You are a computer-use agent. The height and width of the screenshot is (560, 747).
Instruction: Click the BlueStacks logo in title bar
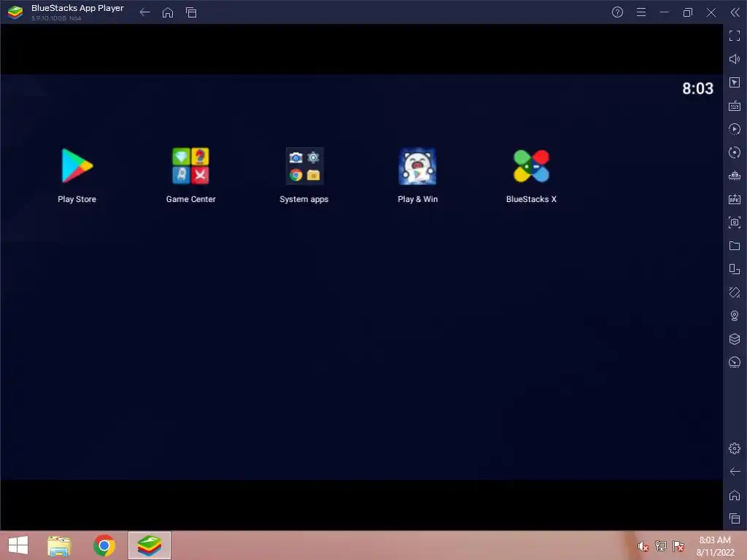click(15, 12)
